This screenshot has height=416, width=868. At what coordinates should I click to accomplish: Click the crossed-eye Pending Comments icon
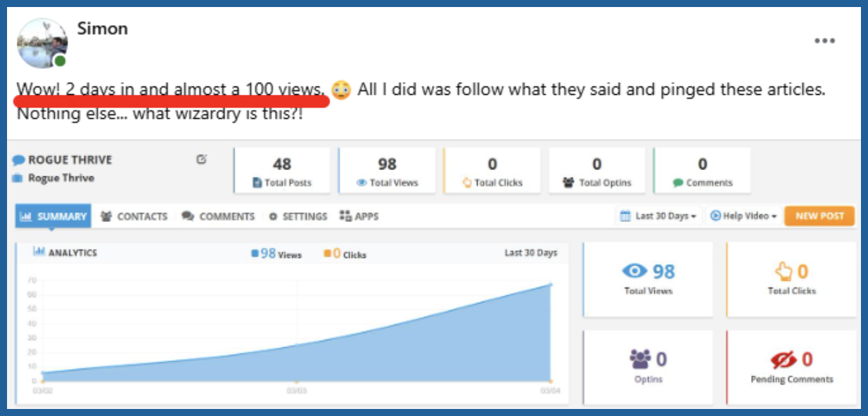(x=783, y=360)
